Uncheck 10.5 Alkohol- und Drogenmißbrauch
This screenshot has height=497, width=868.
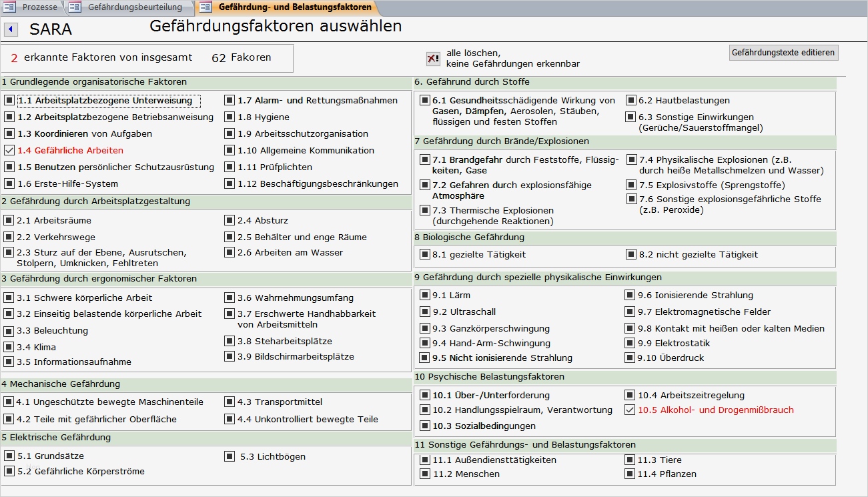point(628,410)
